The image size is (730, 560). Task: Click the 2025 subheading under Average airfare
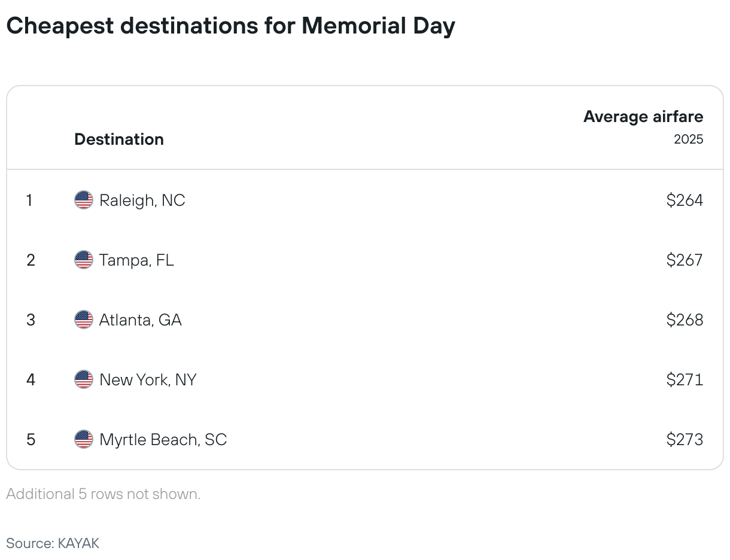689,139
